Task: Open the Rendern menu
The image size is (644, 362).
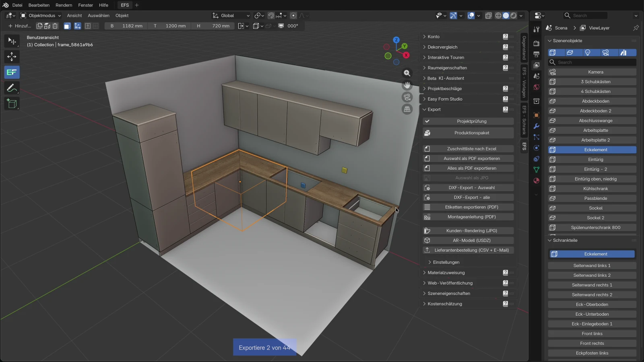Action: coord(64,5)
